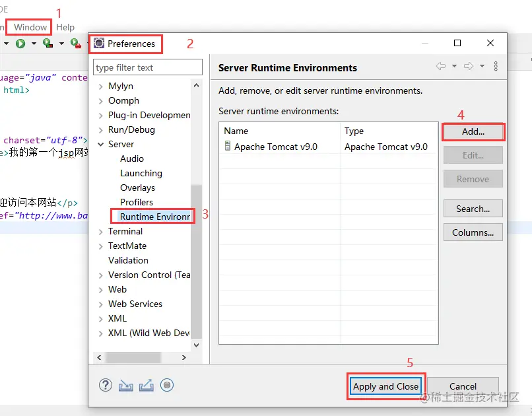The height and width of the screenshot is (416, 532).
Task: Click Apache Tomcat v9.0 in Type column
Action: coord(385,147)
